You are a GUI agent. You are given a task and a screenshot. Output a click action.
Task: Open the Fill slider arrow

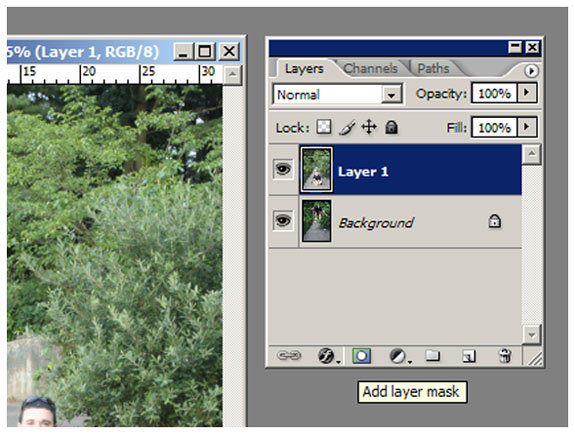pyautogui.click(x=527, y=127)
